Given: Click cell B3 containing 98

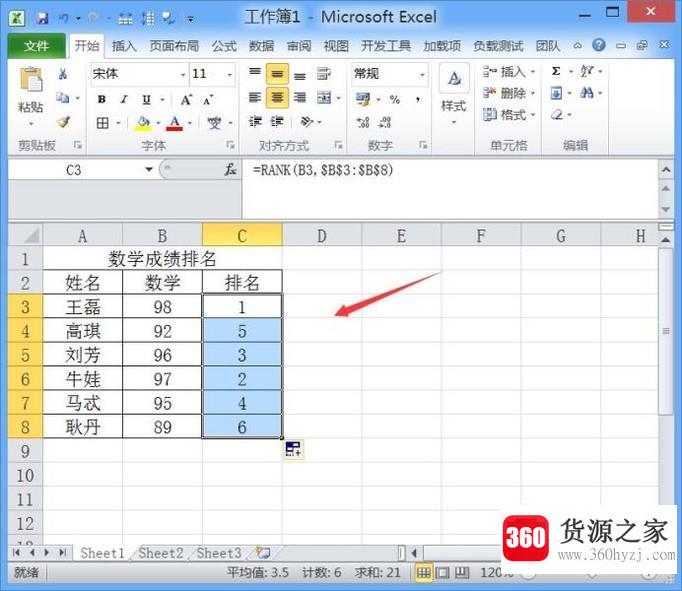Looking at the screenshot, I should click(162, 307).
